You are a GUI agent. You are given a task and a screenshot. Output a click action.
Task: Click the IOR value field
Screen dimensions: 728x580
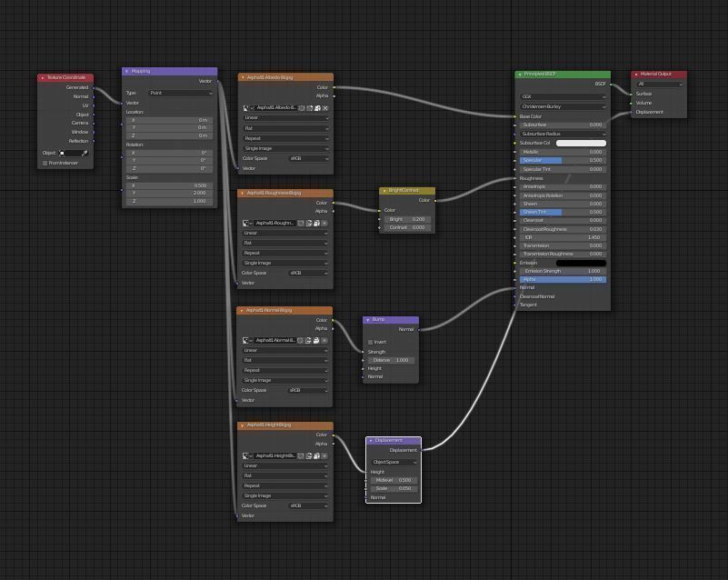click(x=563, y=237)
